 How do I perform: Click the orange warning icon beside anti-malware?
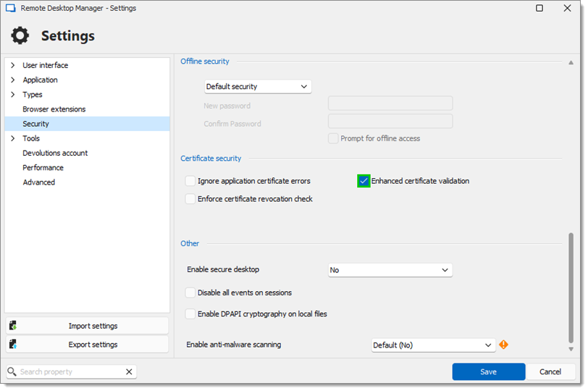tap(503, 344)
